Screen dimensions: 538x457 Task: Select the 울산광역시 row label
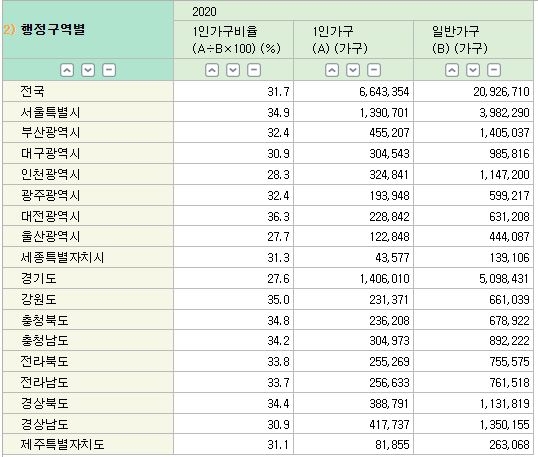click(50, 236)
